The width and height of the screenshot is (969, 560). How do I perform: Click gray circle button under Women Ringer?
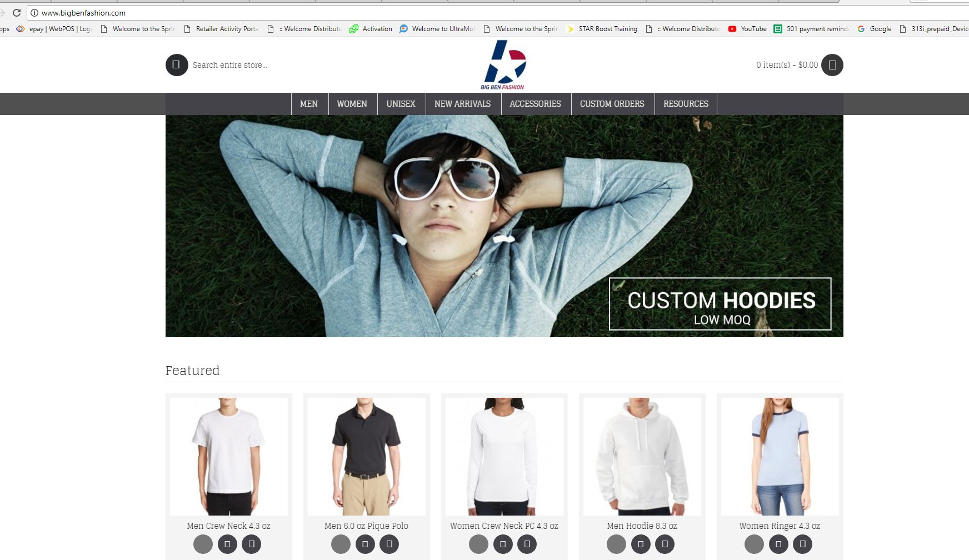(x=754, y=544)
